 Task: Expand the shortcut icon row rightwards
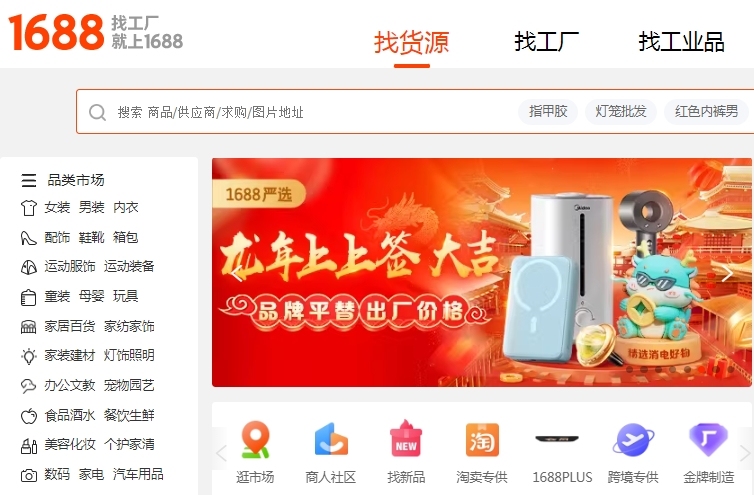click(744, 453)
